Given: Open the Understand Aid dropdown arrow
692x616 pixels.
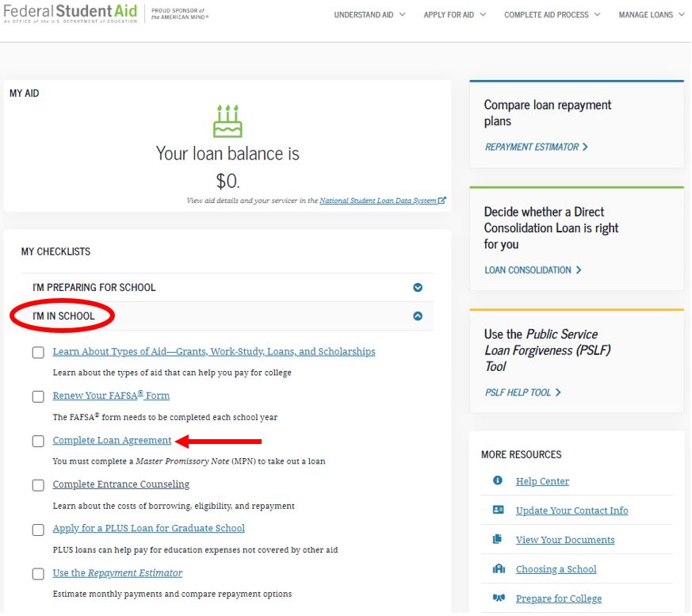Looking at the screenshot, I should 402,14.
